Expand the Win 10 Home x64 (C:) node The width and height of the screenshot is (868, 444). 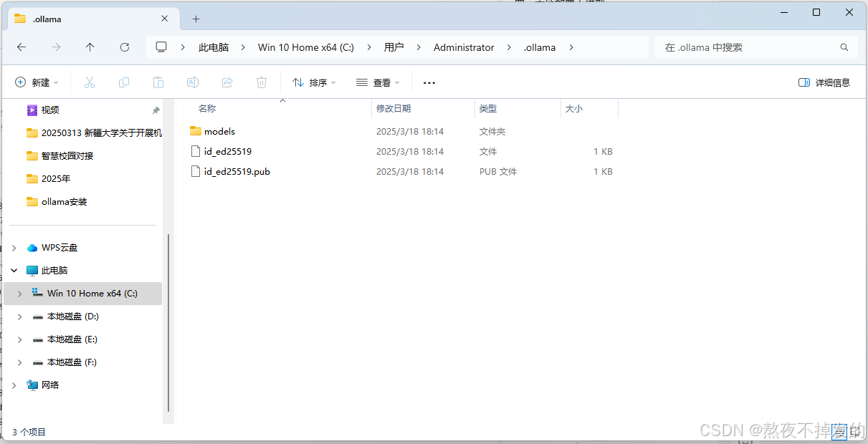point(20,294)
